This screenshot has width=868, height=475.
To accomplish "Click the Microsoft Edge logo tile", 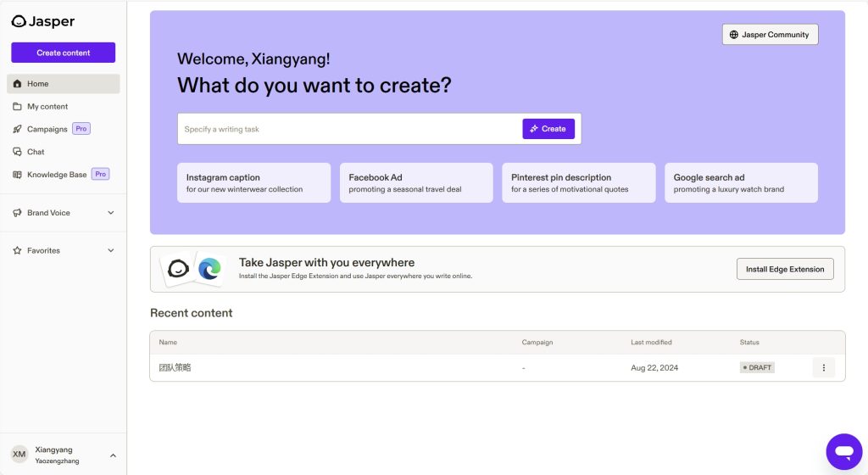I will coord(209,269).
